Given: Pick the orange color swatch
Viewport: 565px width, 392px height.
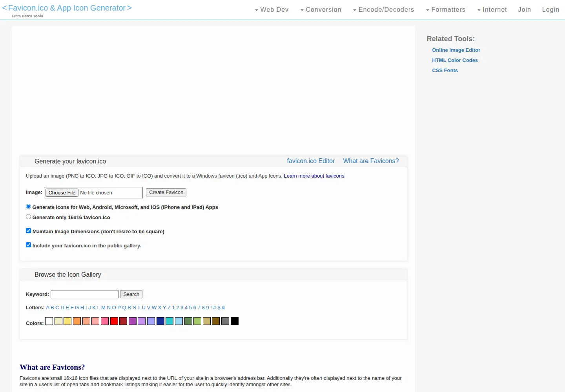Looking at the screenshot, I should click(x=77, y=321).
